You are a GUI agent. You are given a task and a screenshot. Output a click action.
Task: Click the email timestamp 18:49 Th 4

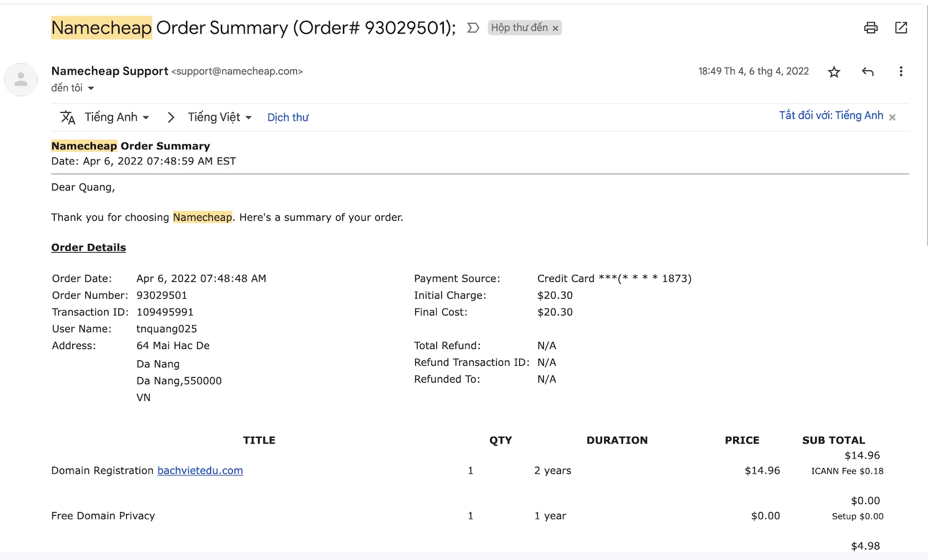coord(753,72)
